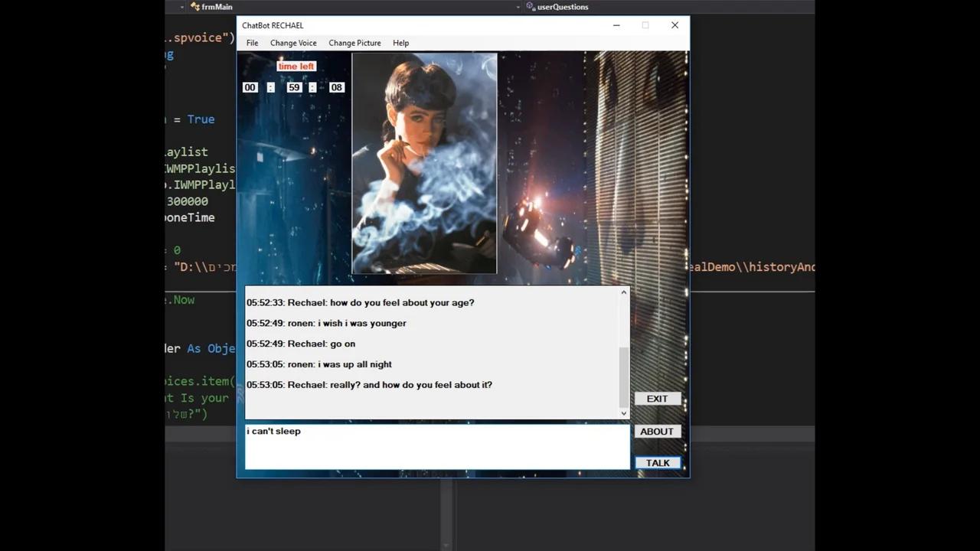Open the Help menu
The image size is (980, 551).
click(x=400, y=43)
